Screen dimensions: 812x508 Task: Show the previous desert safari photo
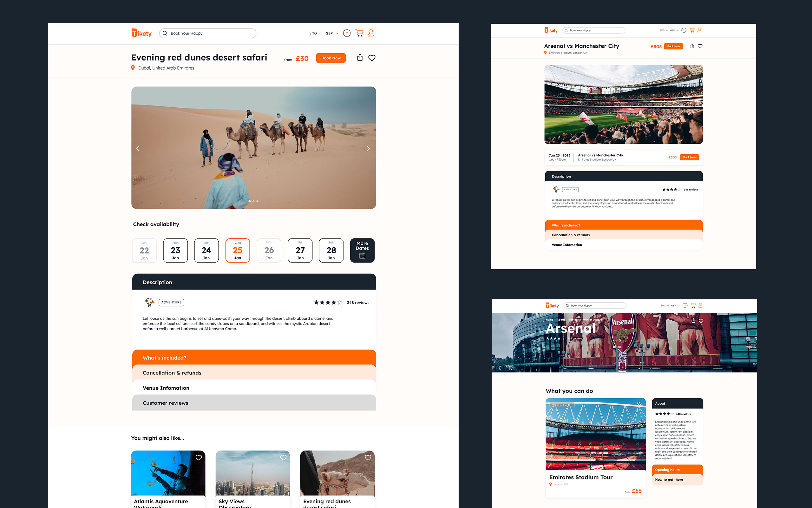pos(138,149)
